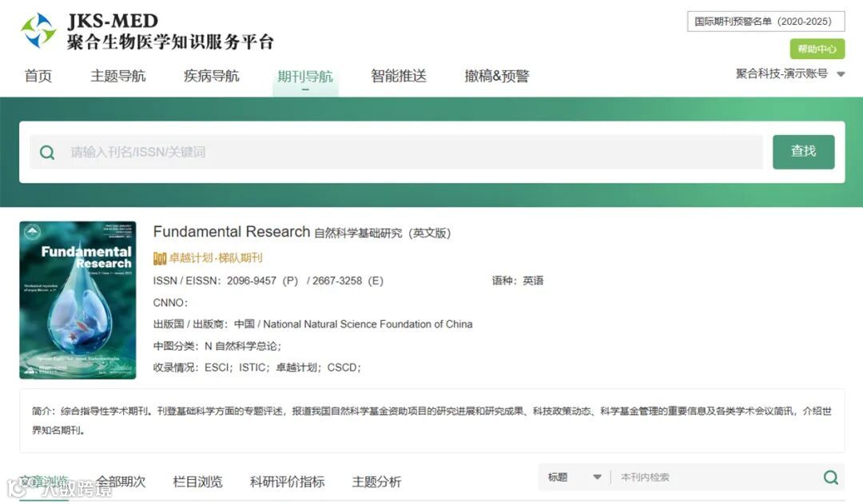The image size is (863, 504).
Task: Click the magnifier icon in main search bar
Action: click(47, 153)
